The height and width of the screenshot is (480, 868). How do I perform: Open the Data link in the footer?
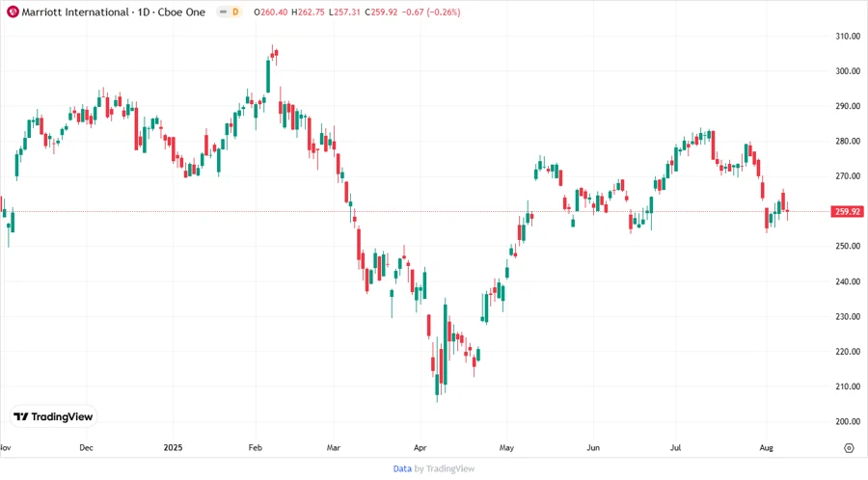point(402,469)
